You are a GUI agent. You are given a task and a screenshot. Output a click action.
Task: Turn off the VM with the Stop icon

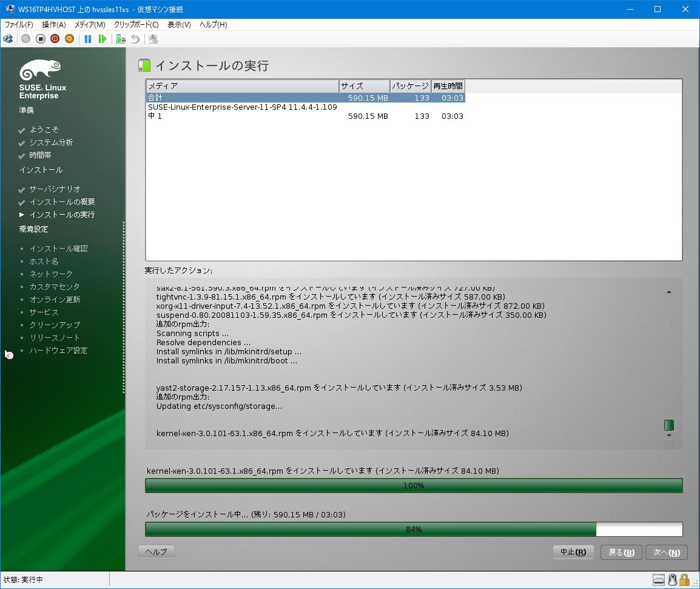pyautogui.click(x=41, y=39)
